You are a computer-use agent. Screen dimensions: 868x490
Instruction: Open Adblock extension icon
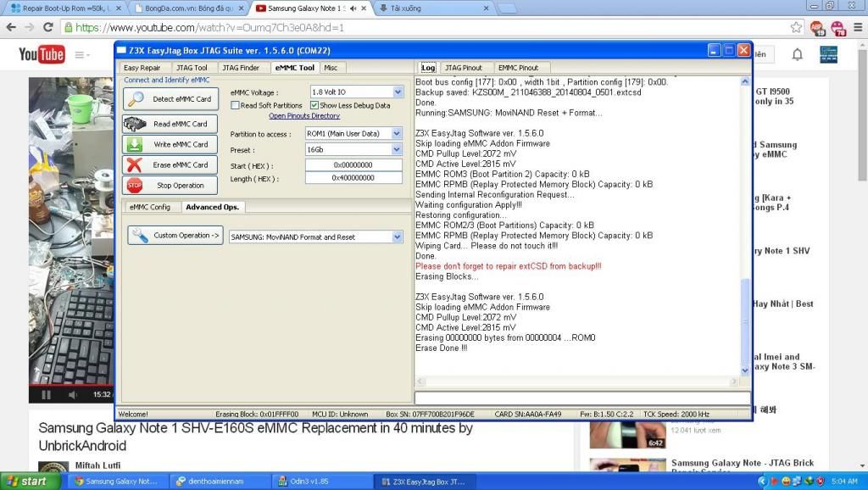pyautogui.click(x=817, y=28)
